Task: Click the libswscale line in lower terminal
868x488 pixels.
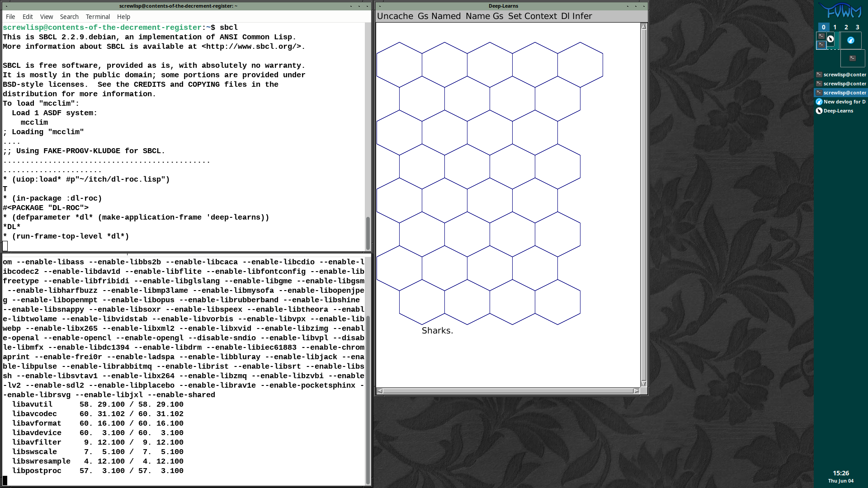Action: tap(98, 452)
